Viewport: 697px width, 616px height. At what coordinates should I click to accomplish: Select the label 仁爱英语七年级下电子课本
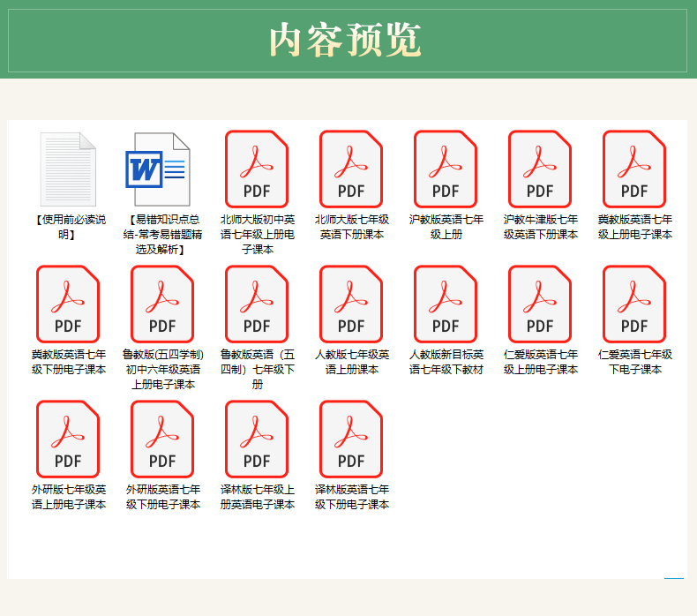pos(634,362)
